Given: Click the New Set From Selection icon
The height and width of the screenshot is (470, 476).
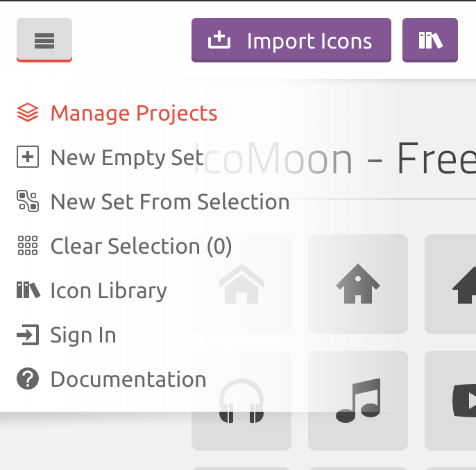Looking at the screenshot, I should coord(28,201).
